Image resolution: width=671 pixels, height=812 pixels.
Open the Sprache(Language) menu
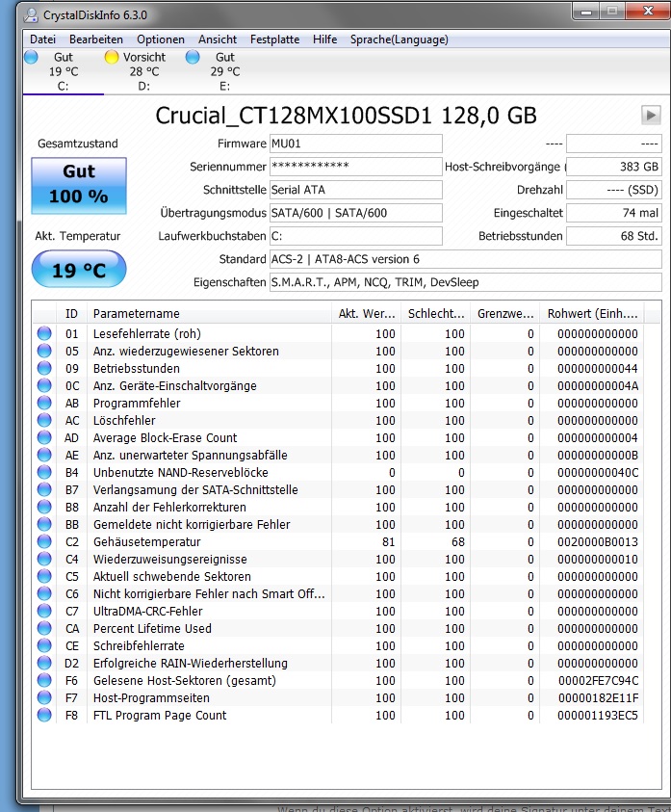pos(400,39)
